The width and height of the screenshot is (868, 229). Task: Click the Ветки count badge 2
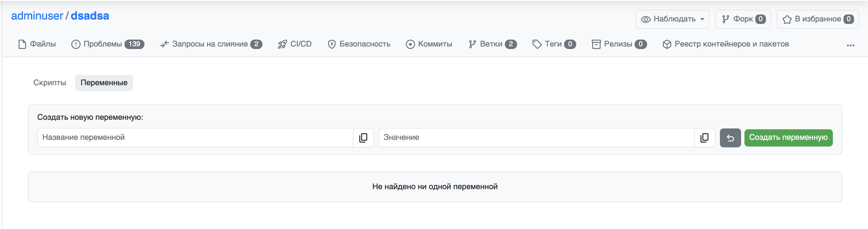point(511,44)
